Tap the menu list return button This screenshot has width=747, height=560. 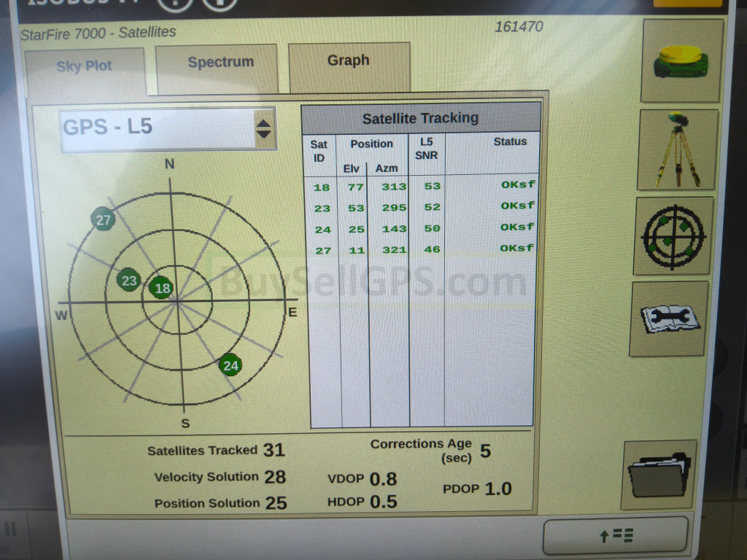coord(616,536)
